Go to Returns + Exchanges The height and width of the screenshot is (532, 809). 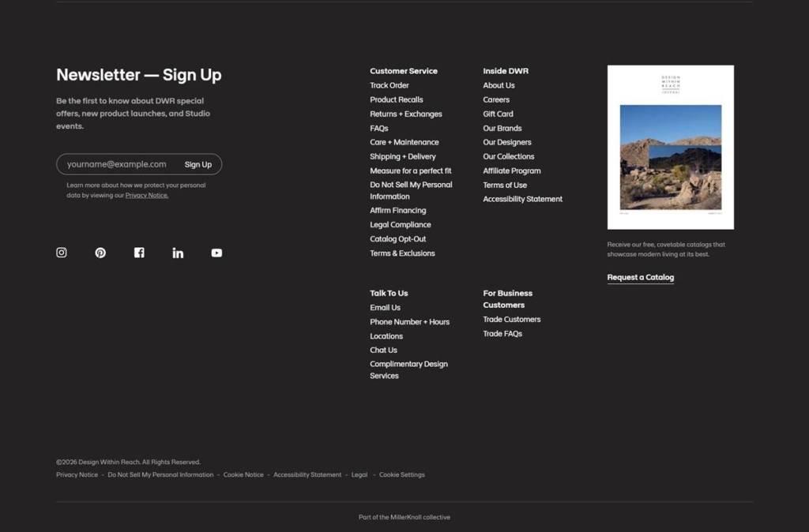405,114
